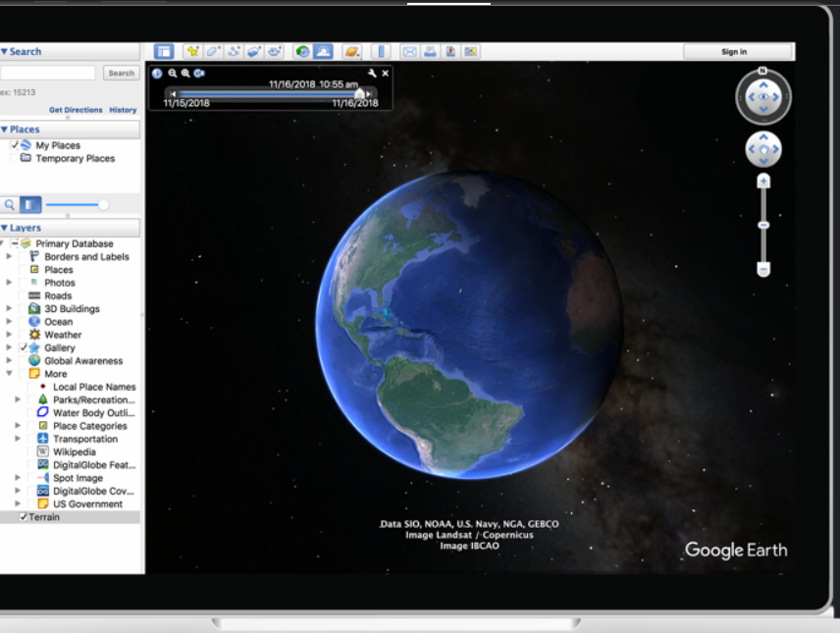
Task: Collapse the Search panel
Action: pos(4,51)
